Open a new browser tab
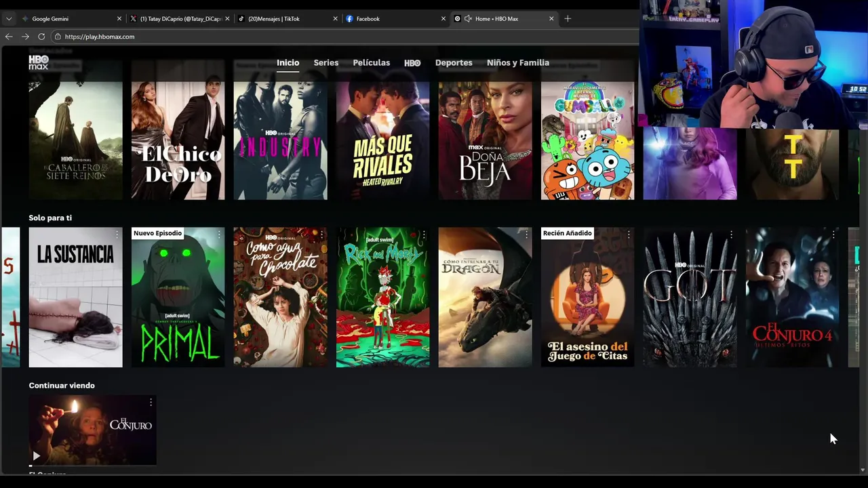 (568, 19)
